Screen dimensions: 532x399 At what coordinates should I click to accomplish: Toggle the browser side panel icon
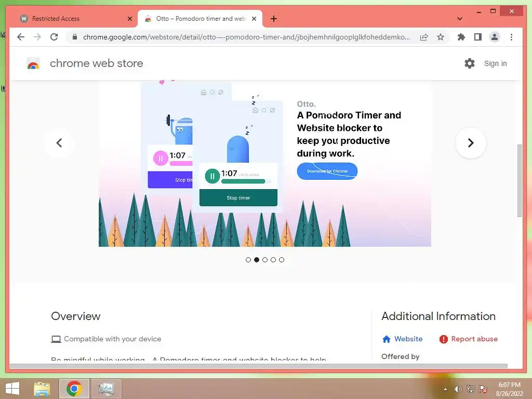(x=478, y=37)
